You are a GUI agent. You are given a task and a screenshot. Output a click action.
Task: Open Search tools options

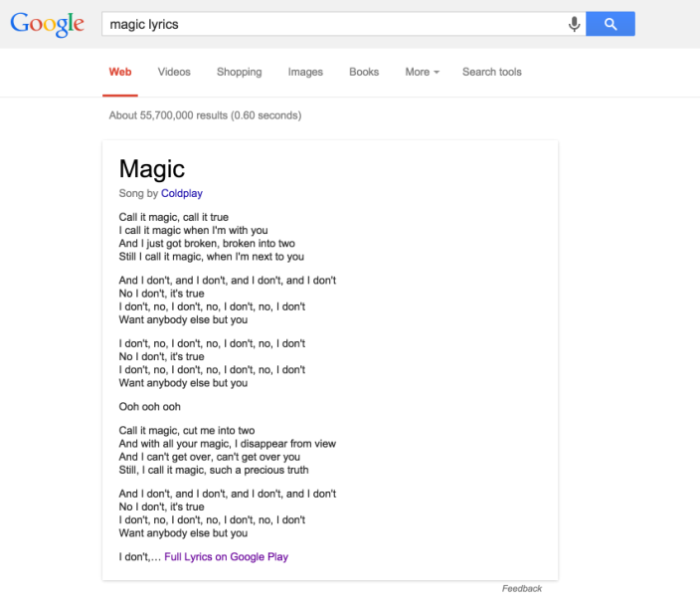pyautogui.click(x=491, y=72)
